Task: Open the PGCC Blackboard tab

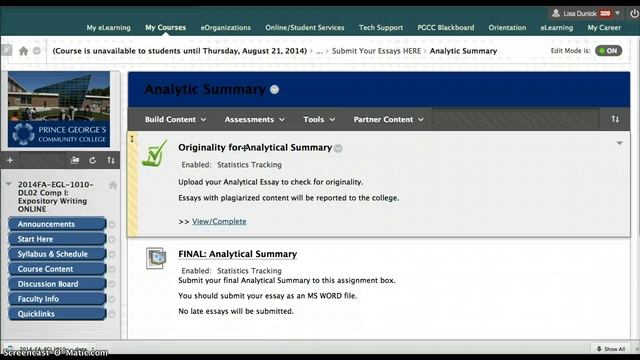Action: point(446,28)
